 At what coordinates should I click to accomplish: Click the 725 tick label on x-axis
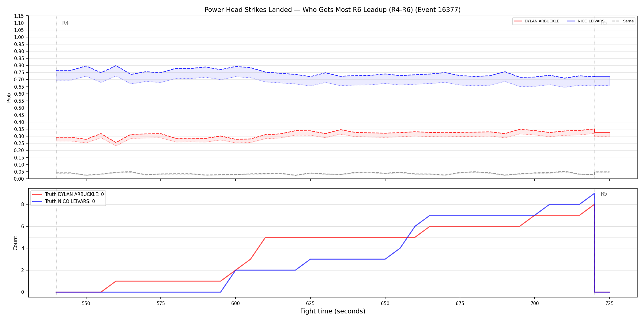pos(609,303)
